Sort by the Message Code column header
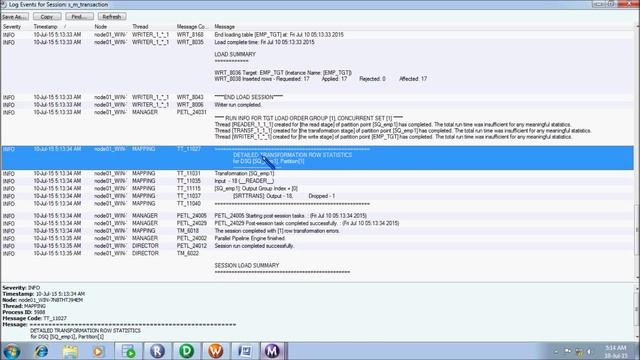The height and width of the screenshot is (360, 640). point(191,27)
